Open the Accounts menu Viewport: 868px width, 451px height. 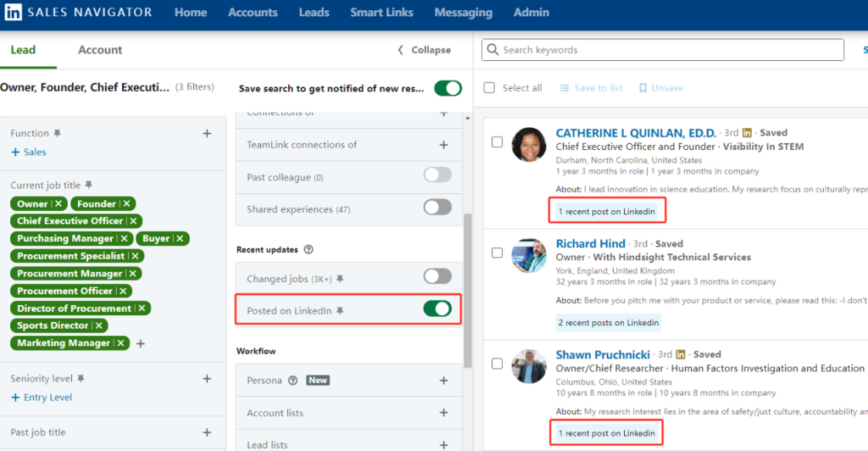[x=253, y=12]
